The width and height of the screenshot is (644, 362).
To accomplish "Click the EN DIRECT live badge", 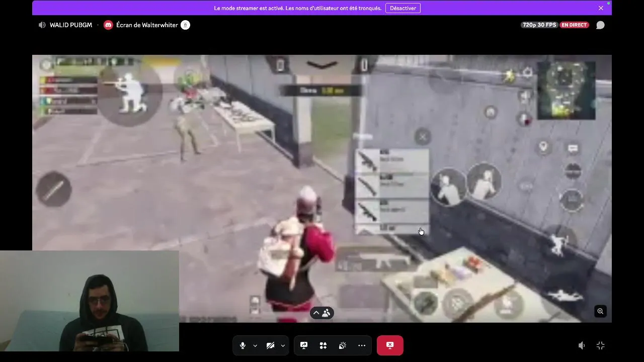I will click(x=574, y=25).
